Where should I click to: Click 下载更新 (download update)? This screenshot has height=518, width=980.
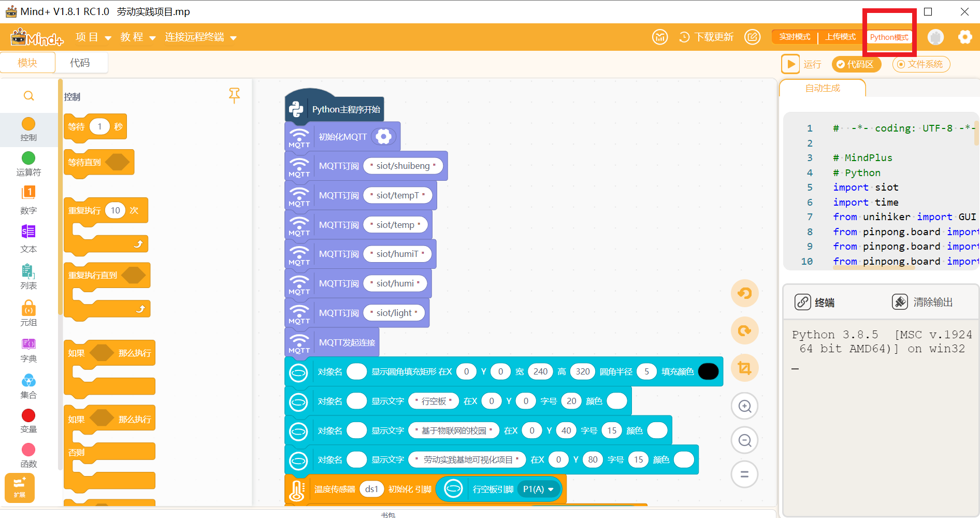click(x=707, y=37)
